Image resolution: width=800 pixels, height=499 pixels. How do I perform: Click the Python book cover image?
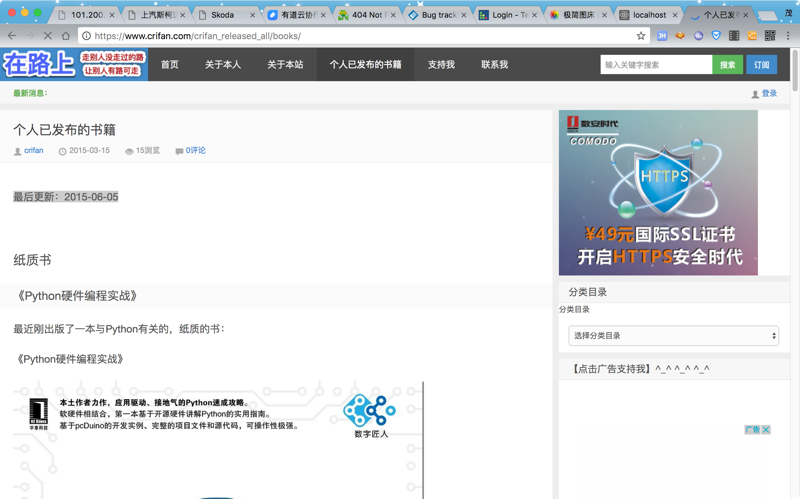(x=218, y=440)
